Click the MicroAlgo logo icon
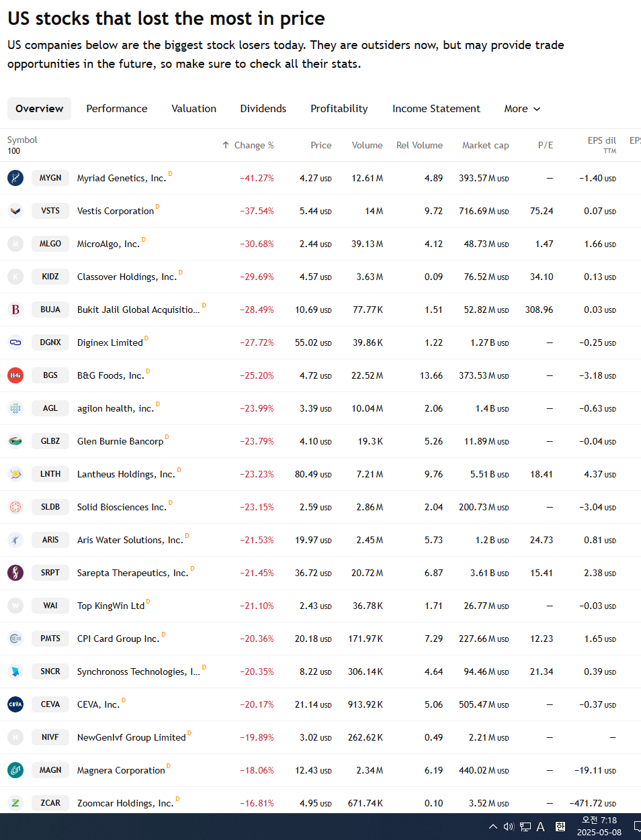Viewport: 641px width, 840px height. click(15, 244)
